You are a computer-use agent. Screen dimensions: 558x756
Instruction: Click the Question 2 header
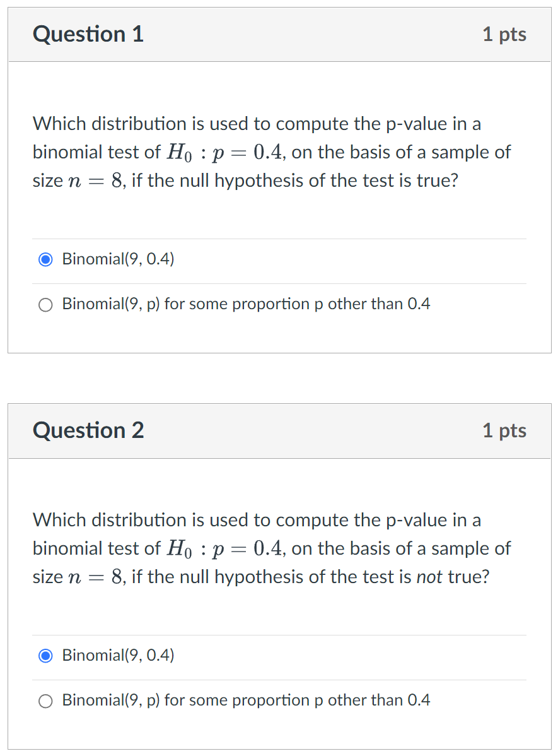coord(88,431)
